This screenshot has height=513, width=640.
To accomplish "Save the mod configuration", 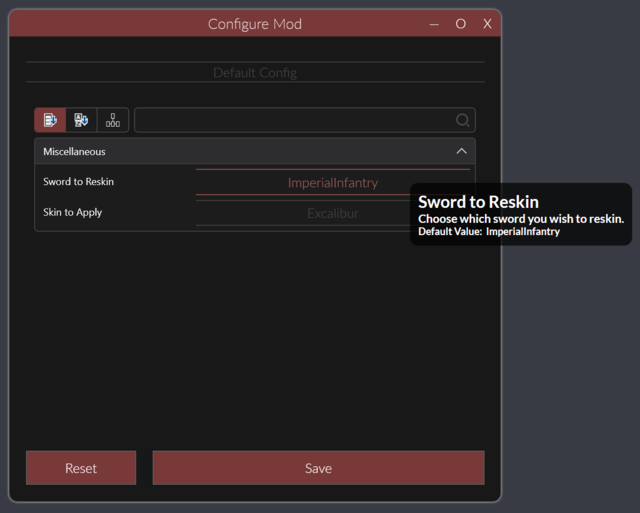I will (x=318, y=468).
